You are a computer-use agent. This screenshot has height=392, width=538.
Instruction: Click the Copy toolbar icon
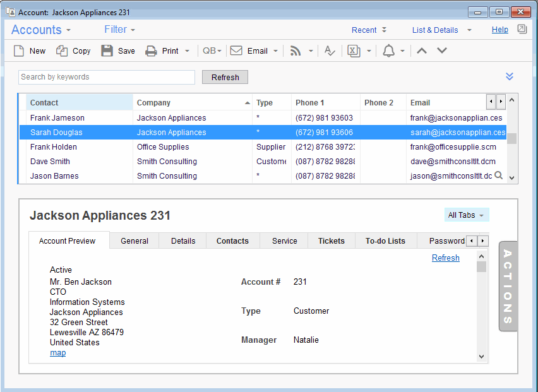pos(62,51)
